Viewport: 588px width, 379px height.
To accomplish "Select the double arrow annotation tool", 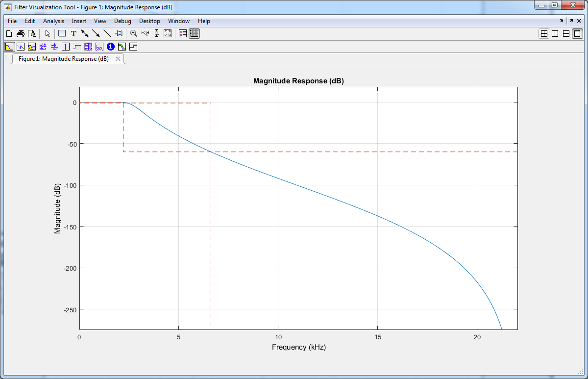I will click(85, 34).
